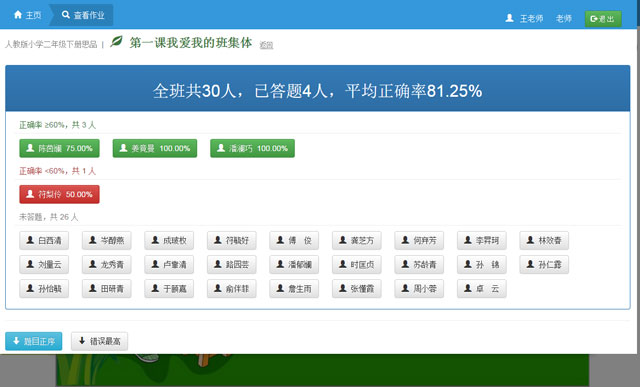
Task: Select unanswered student 林牧春
Action: click(544, 240)
